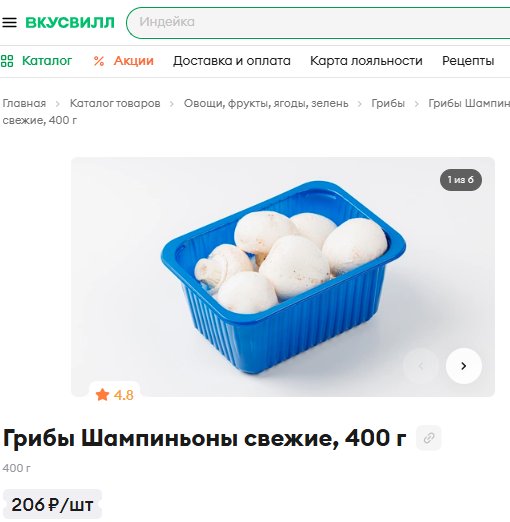Click the percent icon beside Акции

[x=99, y=61]
